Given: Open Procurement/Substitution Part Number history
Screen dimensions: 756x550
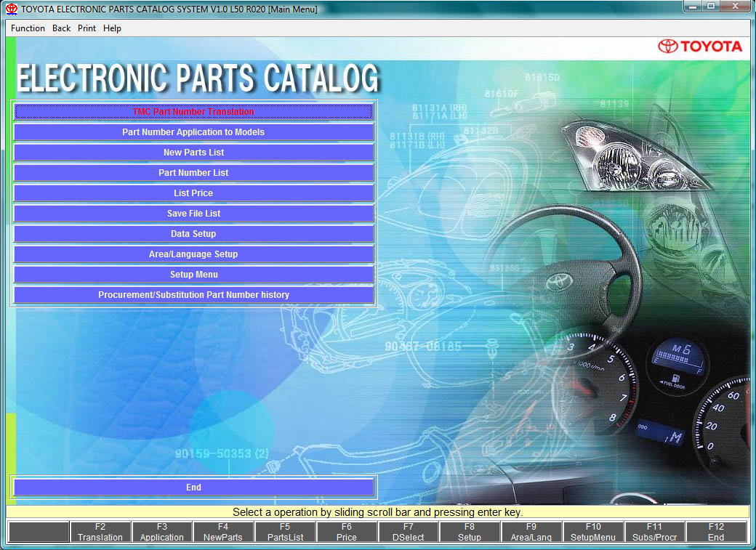Looking at the screenshot, I should tap(193, 294).
